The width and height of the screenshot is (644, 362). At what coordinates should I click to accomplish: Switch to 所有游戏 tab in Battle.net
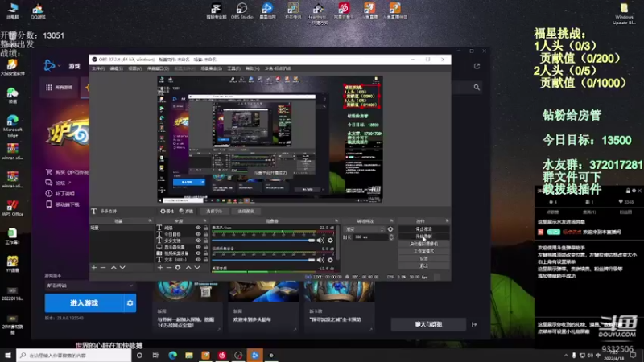pos(60,88)
